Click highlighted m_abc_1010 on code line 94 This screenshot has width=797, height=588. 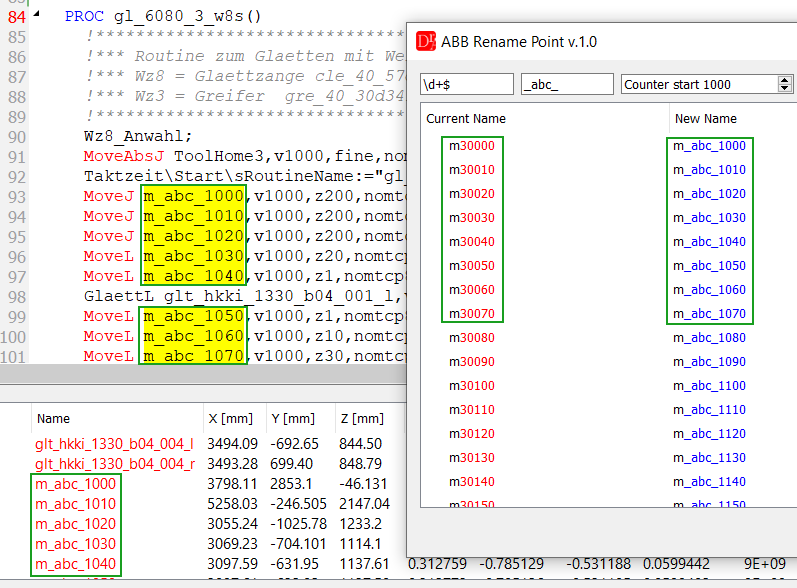[x=194, y=216]
